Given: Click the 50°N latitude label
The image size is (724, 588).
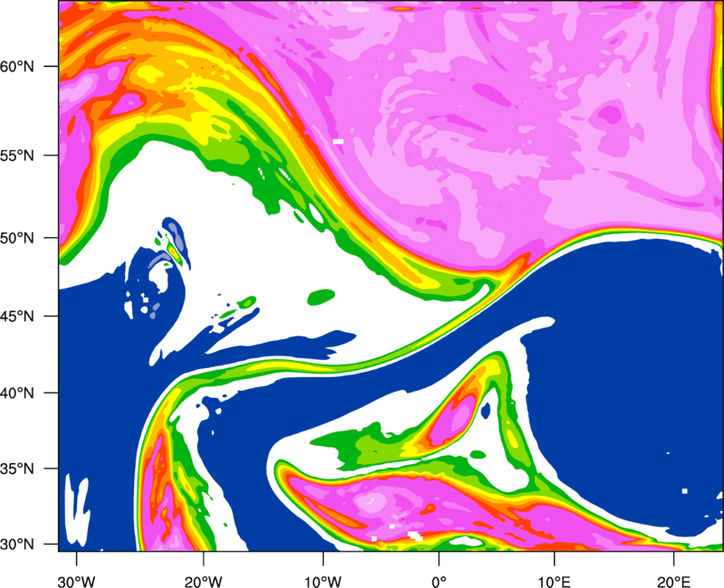Looking at the screenshot, I should (x=17, y=239).
